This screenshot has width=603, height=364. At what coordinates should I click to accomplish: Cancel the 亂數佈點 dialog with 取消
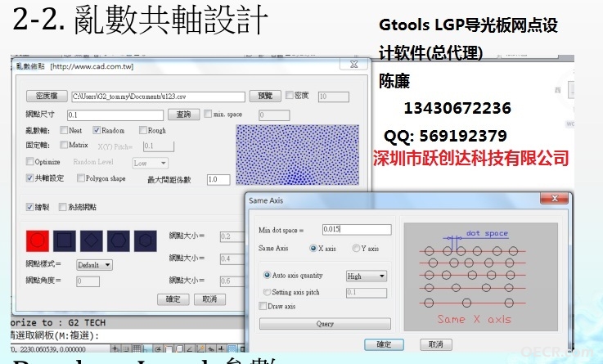209,299
